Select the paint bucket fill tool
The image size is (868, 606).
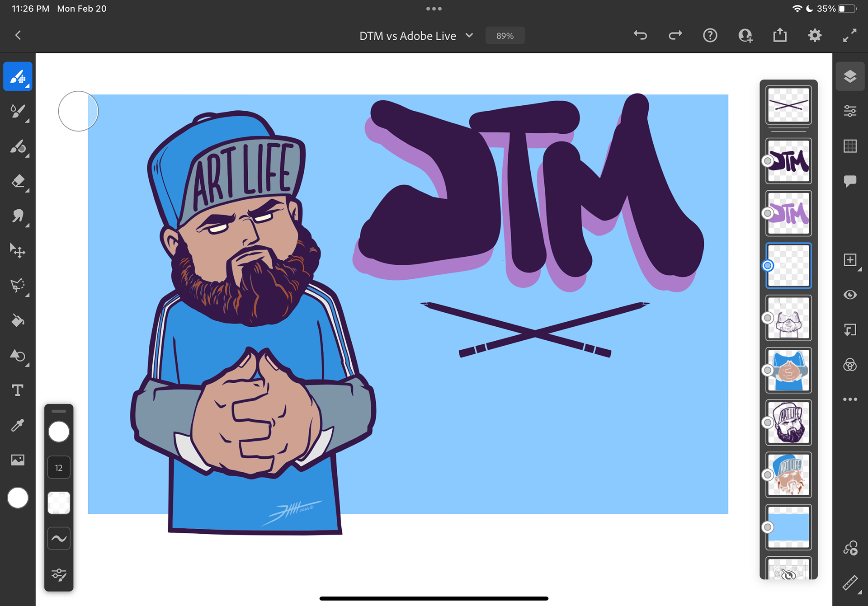tap(18, 320)
